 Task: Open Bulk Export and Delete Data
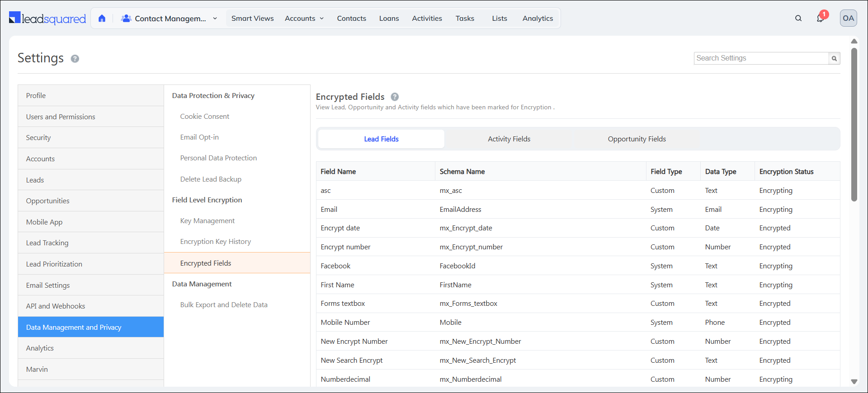224,305
